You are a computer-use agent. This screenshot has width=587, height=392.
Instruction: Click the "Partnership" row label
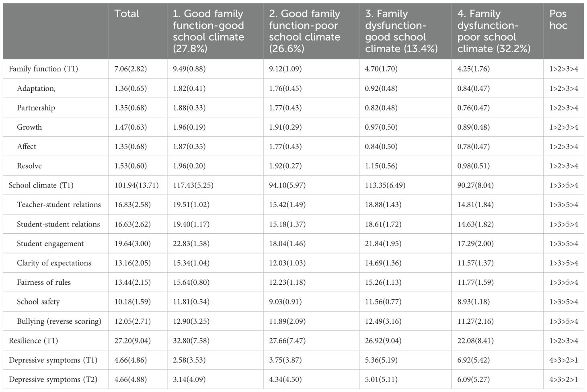[36, 108]
